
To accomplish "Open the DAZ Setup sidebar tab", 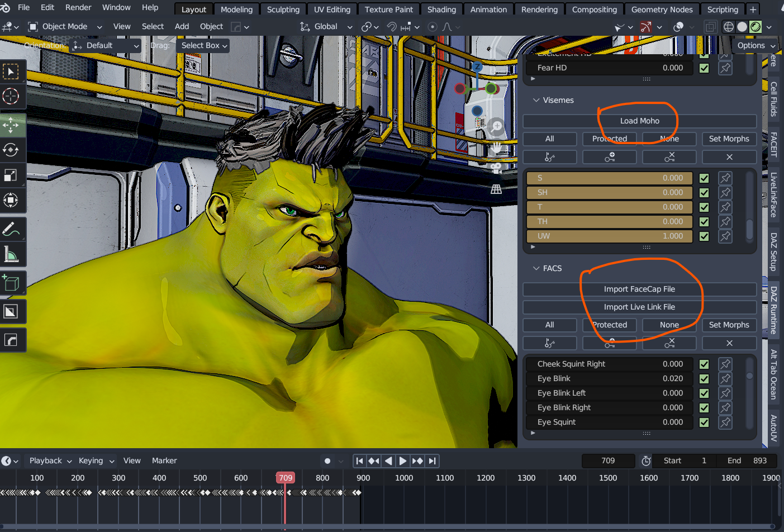I will tap(773, 251).
